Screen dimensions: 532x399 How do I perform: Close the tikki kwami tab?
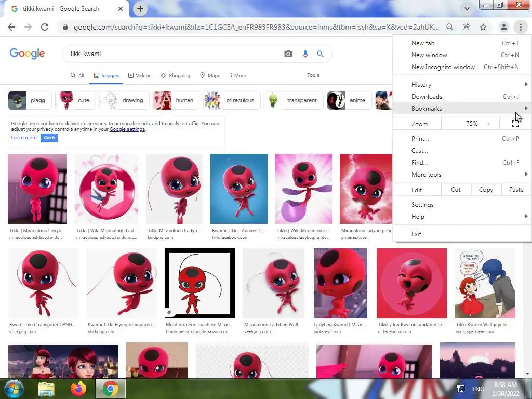(121, 9)
